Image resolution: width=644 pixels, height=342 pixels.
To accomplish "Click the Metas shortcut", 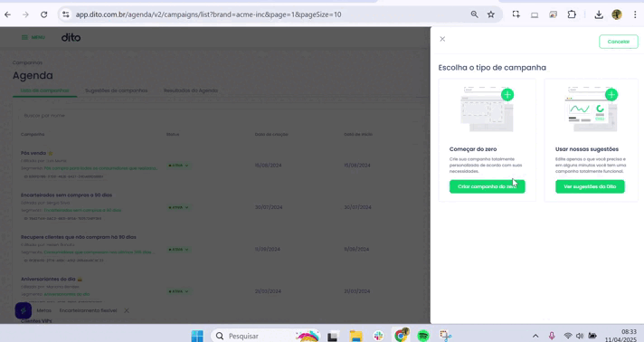I will 44,310.
